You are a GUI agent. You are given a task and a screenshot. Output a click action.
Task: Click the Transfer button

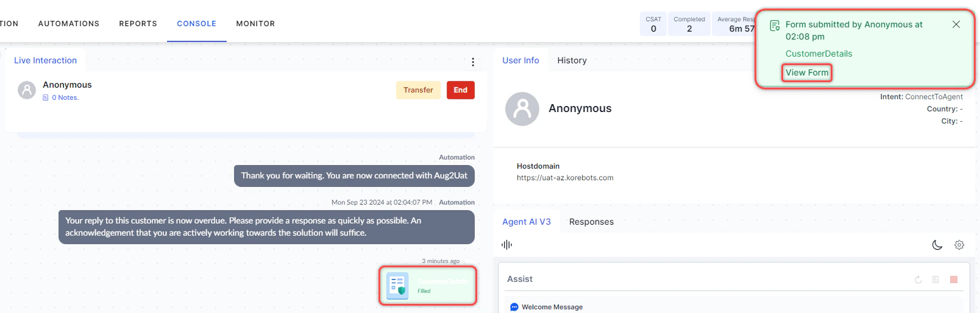point(418,90)
